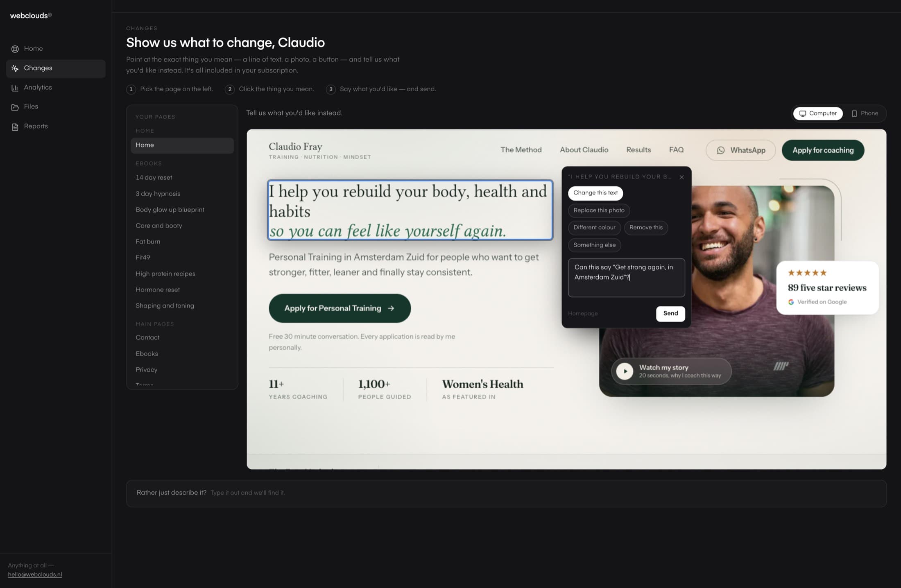
Task: Open the Ebooks main page
Action: tap(182, 354)
